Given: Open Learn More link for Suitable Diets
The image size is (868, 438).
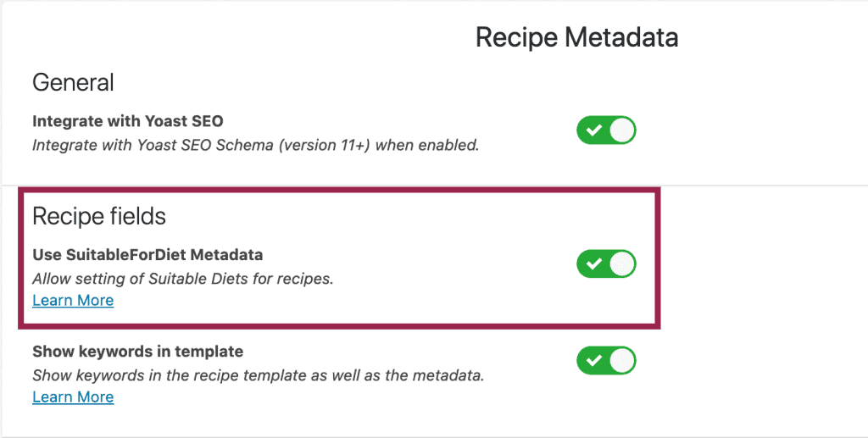Looking at the screenshot, I should coord(73,301).
